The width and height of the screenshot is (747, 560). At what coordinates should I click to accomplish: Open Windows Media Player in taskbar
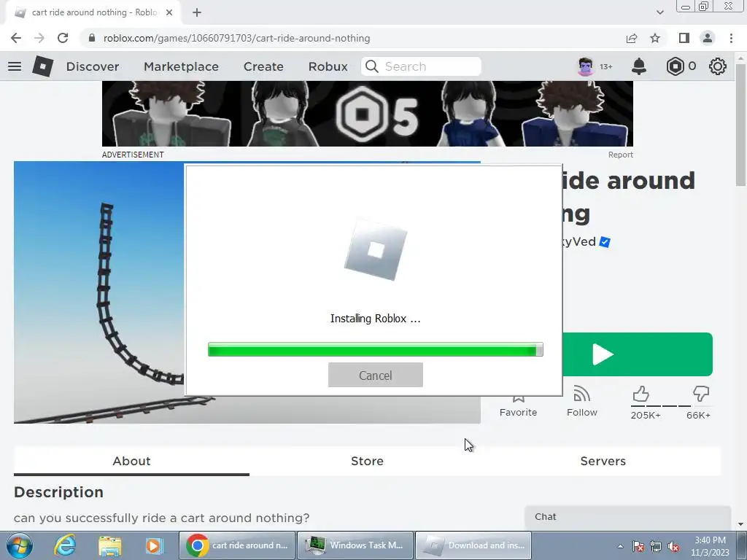click(154, 545)
